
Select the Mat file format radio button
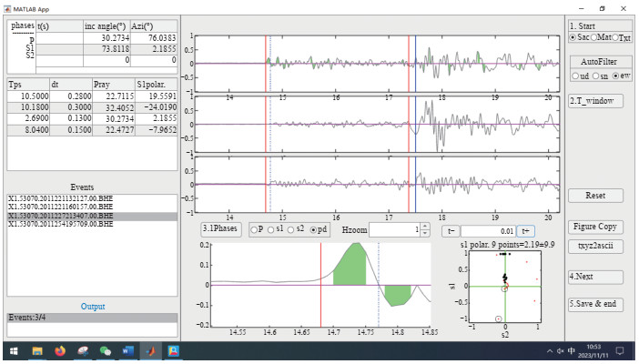pos(594,37)
